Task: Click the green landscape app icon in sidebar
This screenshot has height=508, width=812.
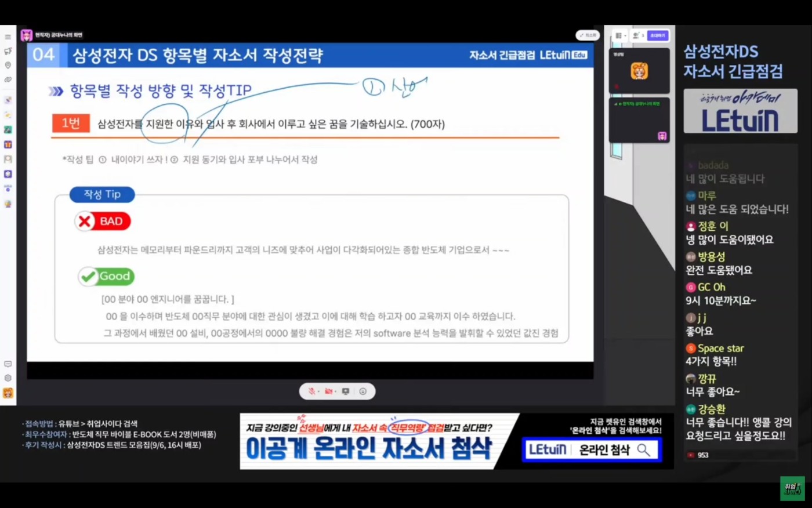Action: click(x=8, y=130)
